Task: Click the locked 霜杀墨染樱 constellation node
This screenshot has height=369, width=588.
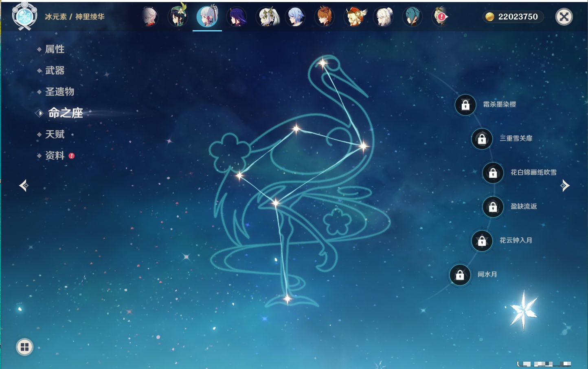Action: [465, 105]
